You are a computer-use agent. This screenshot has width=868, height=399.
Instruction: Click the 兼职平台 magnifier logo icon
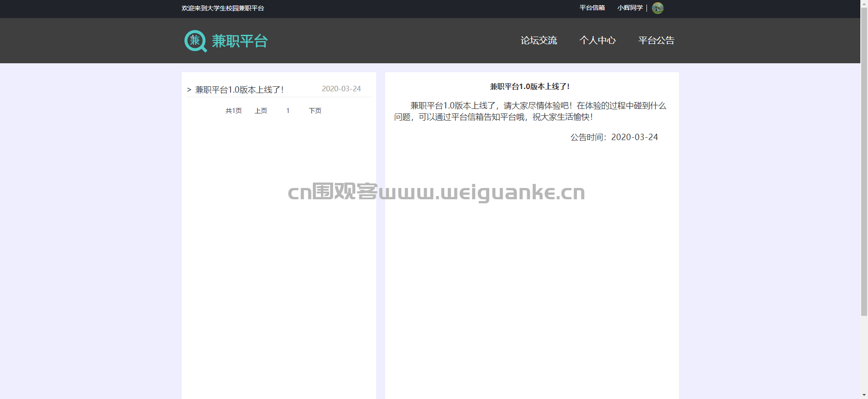point(196,41)
